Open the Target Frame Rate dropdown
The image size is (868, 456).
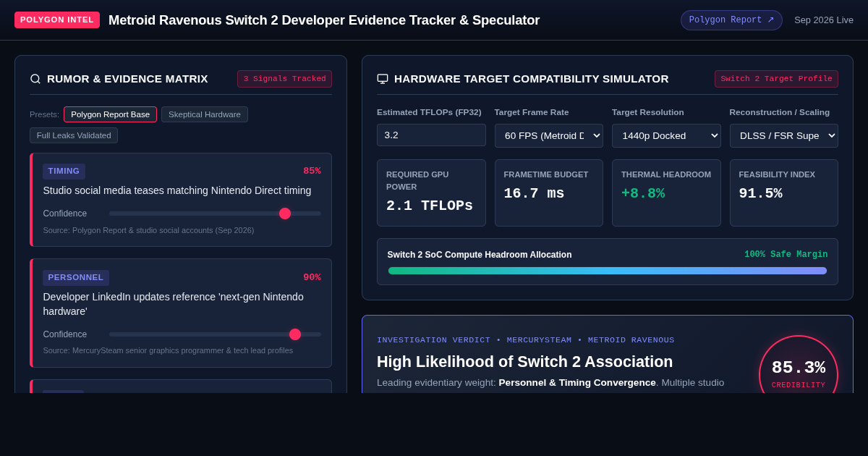(x=549, y=135)
